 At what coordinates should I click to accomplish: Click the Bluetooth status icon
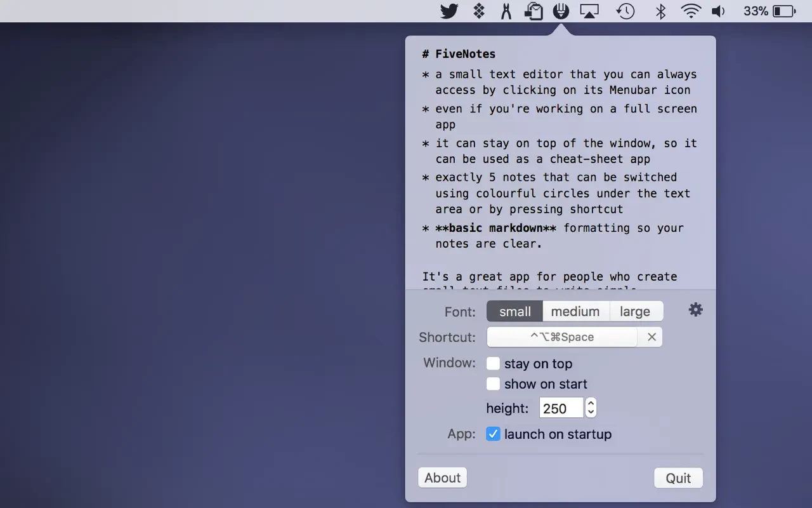(660, 11)
